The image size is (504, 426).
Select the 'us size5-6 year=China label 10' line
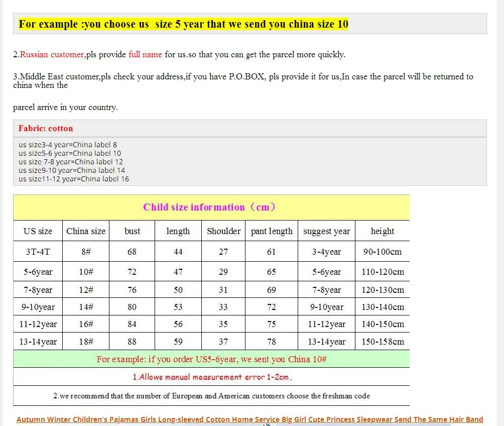[x=70, y=153]
